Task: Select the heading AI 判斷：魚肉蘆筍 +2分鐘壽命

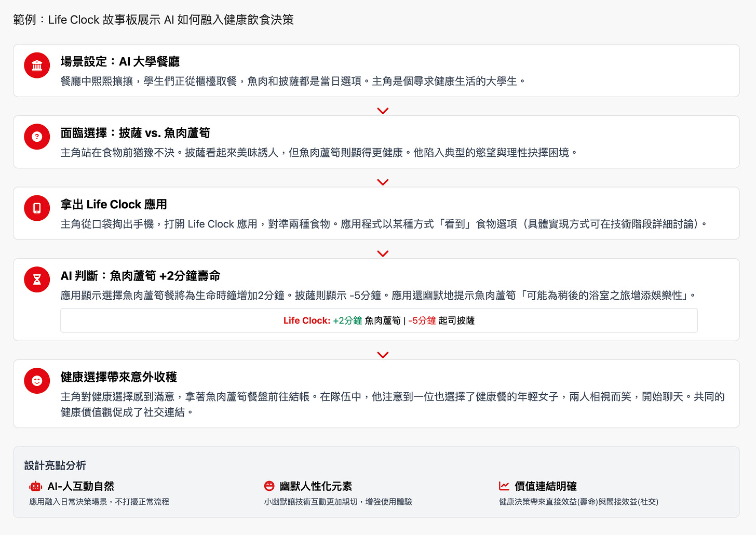Action: [x=140, y=276]
